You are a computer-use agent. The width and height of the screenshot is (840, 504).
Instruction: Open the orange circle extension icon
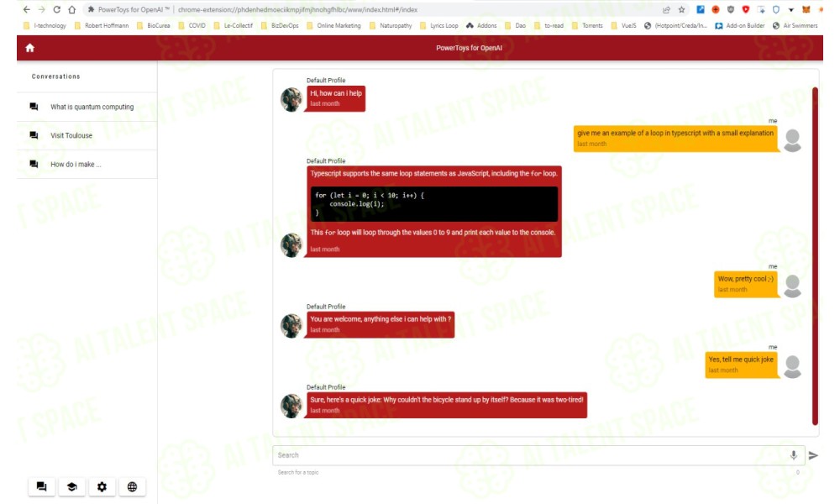pos(715,9)
